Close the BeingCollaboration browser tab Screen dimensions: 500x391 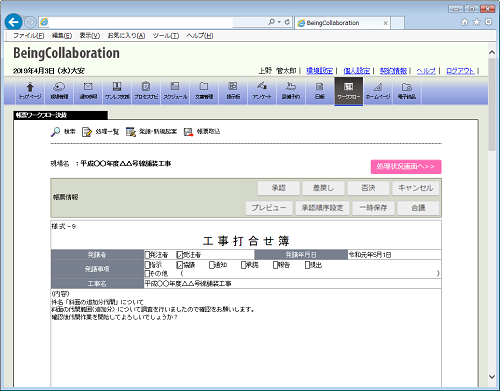(x=385, y=23)
